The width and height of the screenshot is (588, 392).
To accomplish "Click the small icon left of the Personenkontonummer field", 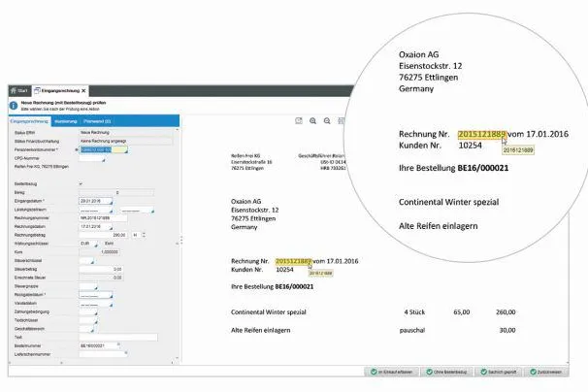I will (x=77, y=149).
